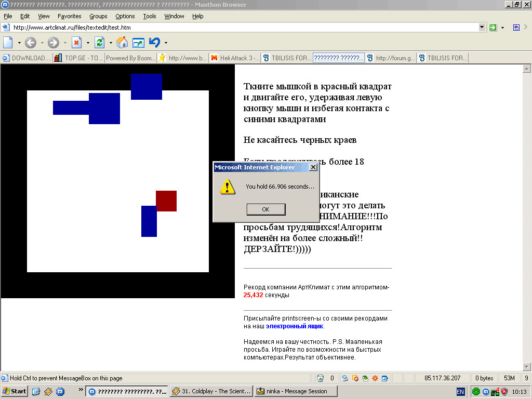532x399 pixels.
Task: Switch to the http://forum.g... tab
Action: 391,58
